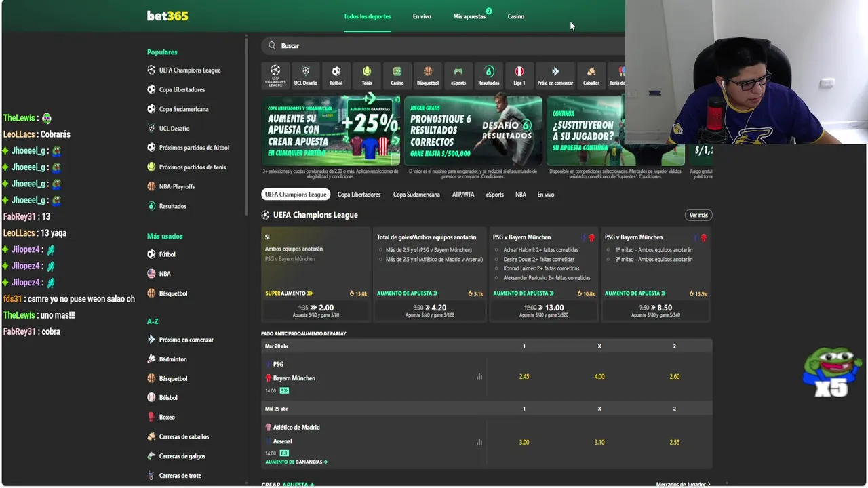868x488 pixels.
Task: Open the Liga 1 shortcut icon
Action: point(519,75)
